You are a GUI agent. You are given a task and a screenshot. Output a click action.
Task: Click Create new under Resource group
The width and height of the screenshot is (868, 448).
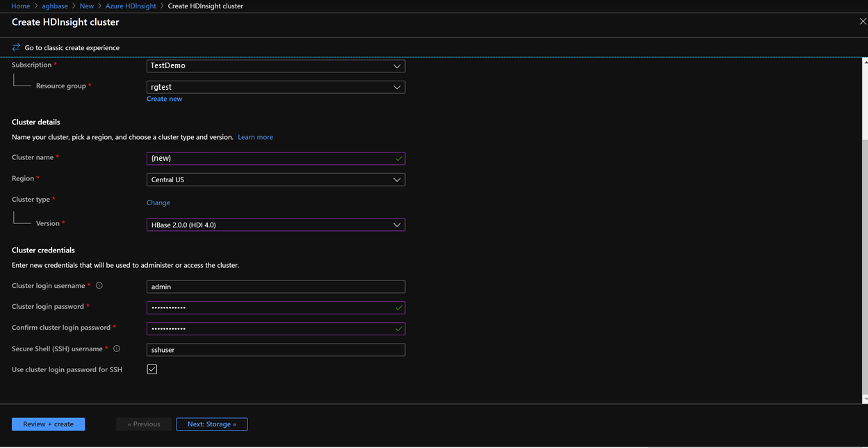(x=164, y=98)
